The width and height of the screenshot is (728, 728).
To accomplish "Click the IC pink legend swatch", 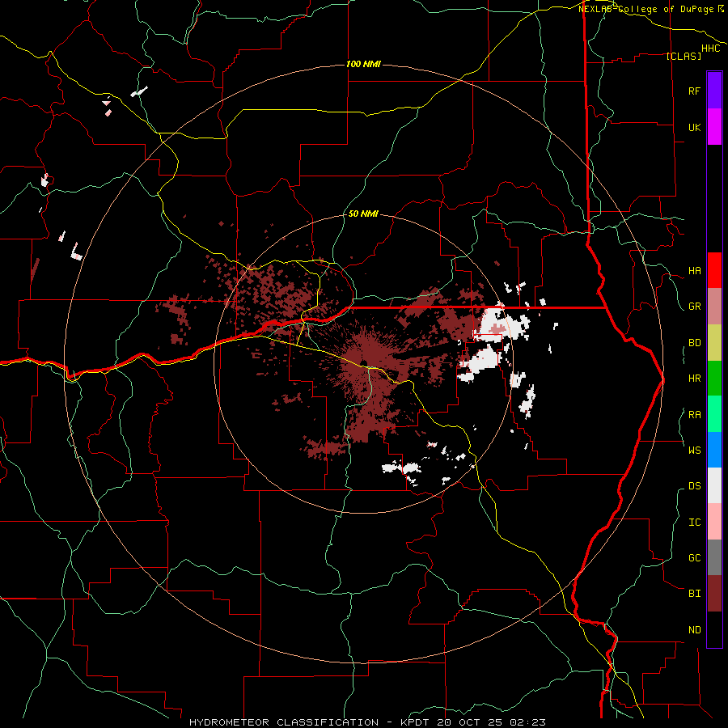I will 714,522.
